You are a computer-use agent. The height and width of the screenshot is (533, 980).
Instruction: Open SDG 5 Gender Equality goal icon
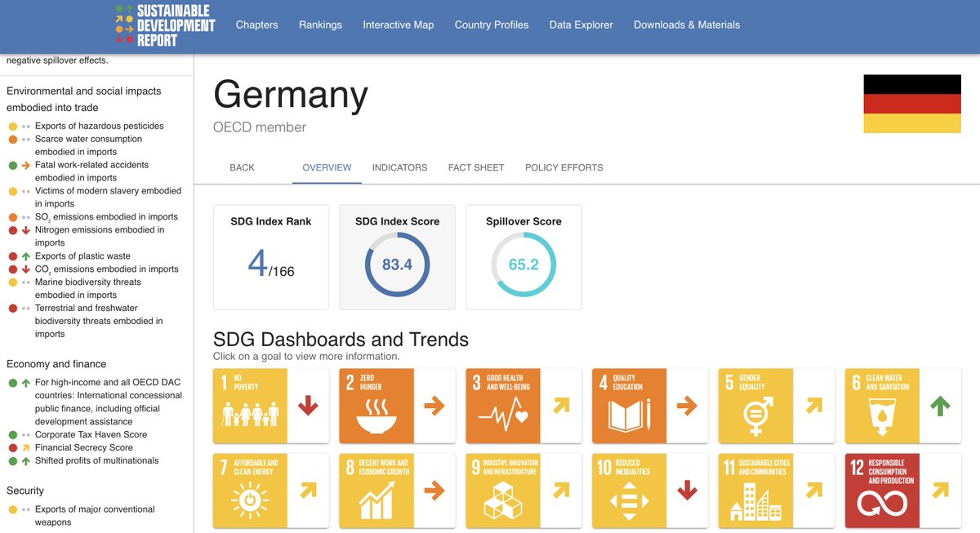[x=756, y=406]
